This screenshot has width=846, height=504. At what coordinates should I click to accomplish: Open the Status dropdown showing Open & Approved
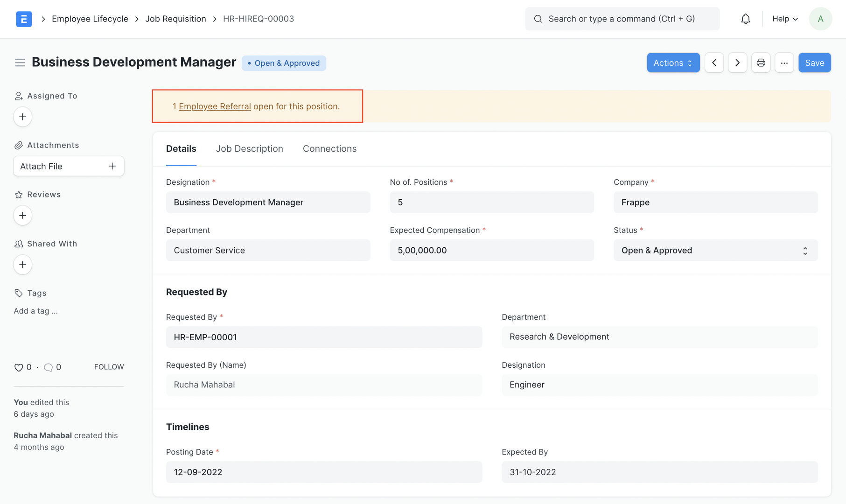point(715,250)
